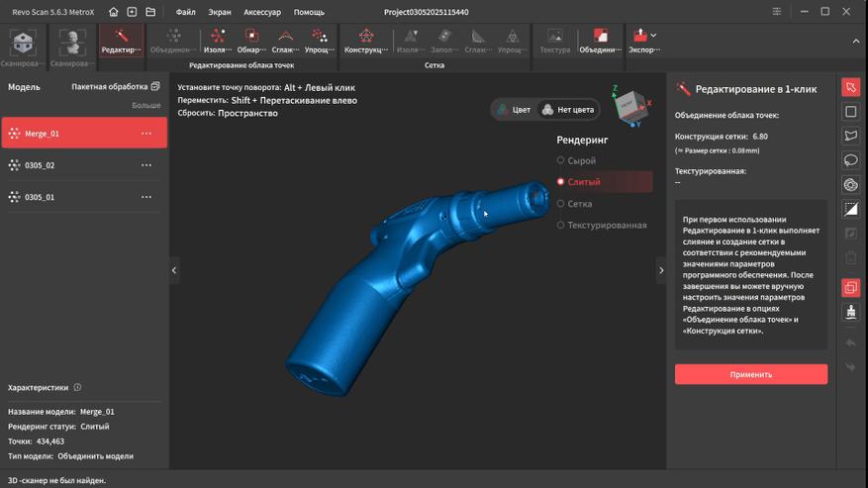Select Текстурированная rendering mode
Viewport: 868px width, 488px height.
(x=602, y=226)
